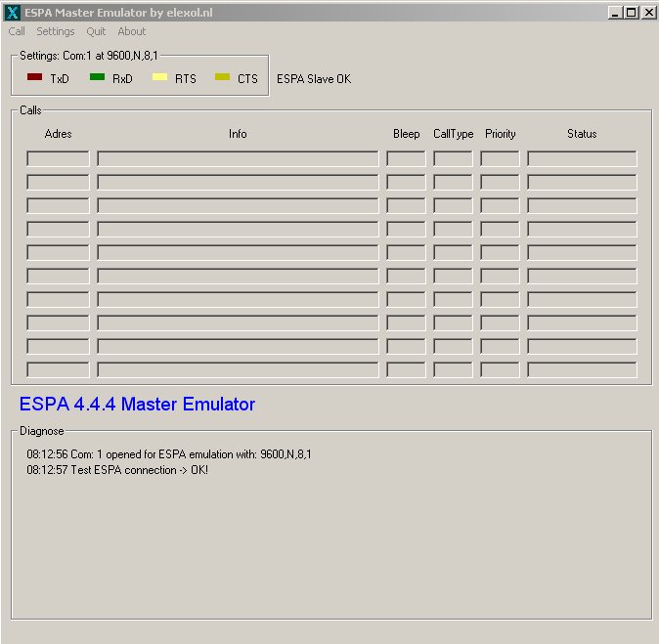Click the Priority column header
The width and height of the screenshot is (659, 644).
tap(501, 134)
